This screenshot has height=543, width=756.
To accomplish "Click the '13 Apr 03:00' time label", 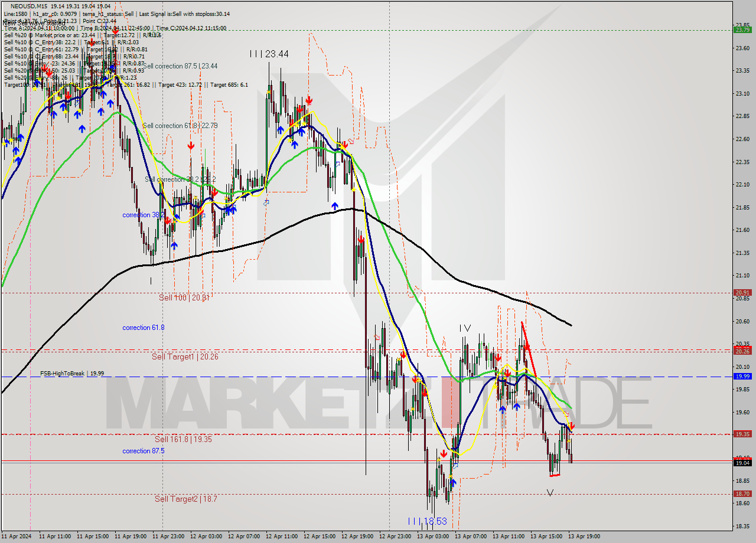I will (434, 537).
